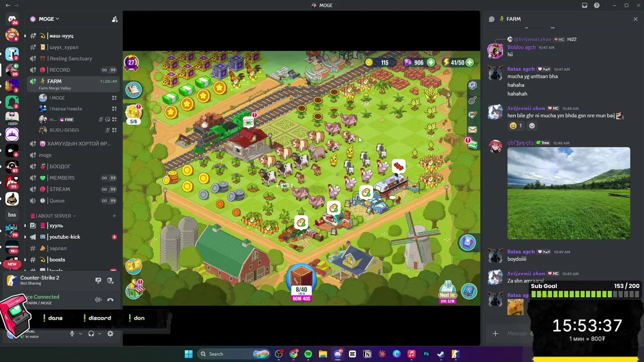
Task: Open the шуух_хурал channel
Action: 73,47
